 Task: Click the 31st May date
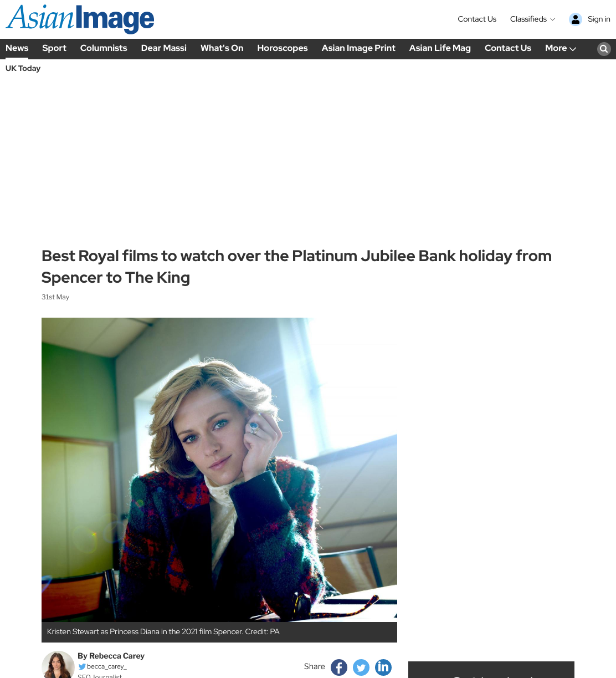(55, 297)
